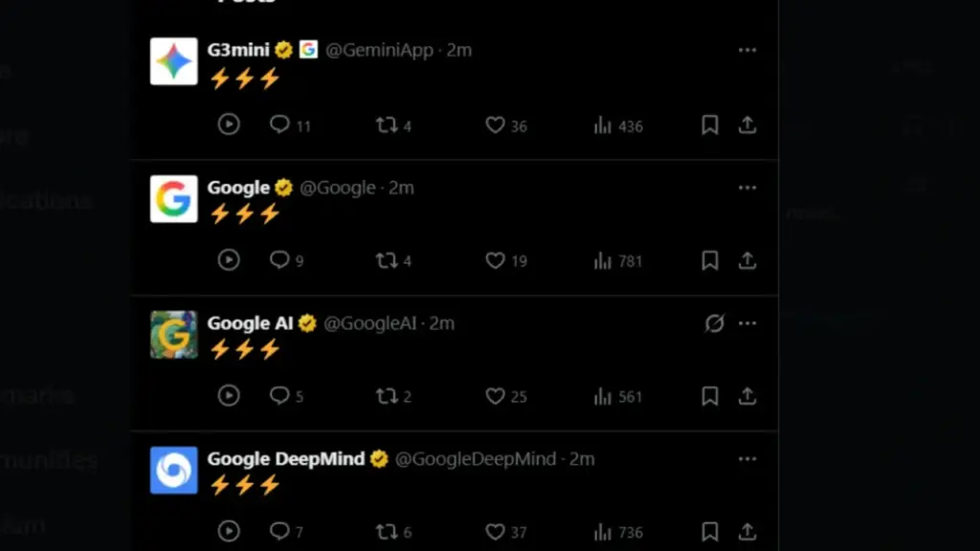Open the @GoogleDeepMind profile handle
This screenshot has height=551, width=980.
tap(475, 459)
